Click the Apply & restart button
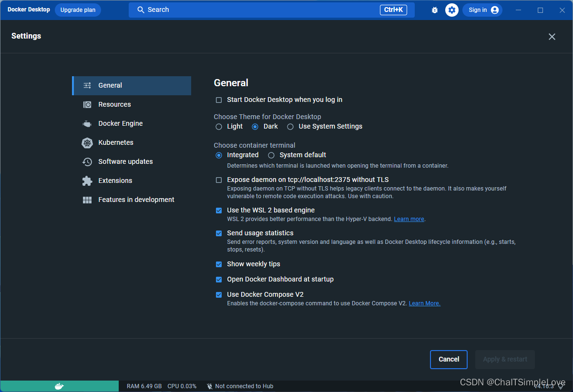The height and width of the screenshot is (392, 573). (x=505, y=360)
